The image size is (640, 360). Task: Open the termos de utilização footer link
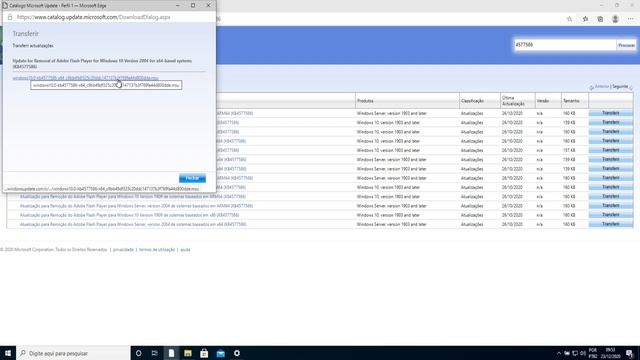coord(157,249)
